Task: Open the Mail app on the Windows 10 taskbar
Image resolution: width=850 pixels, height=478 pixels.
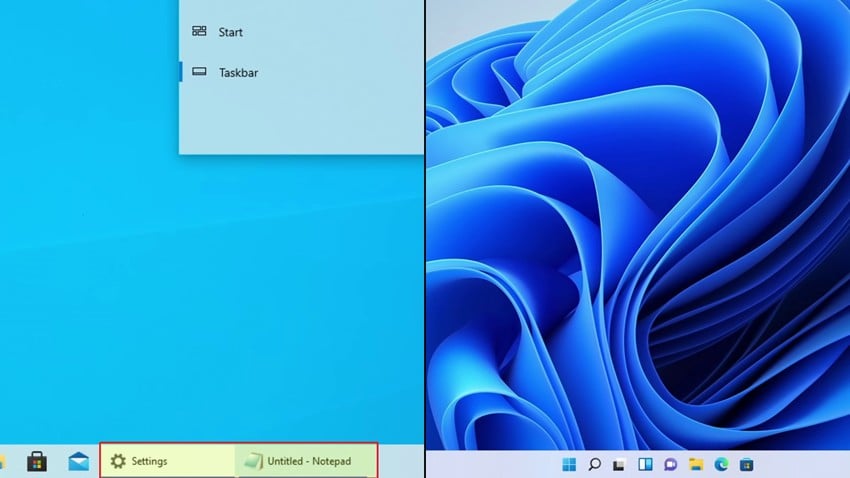Action: tap(79, 462)
